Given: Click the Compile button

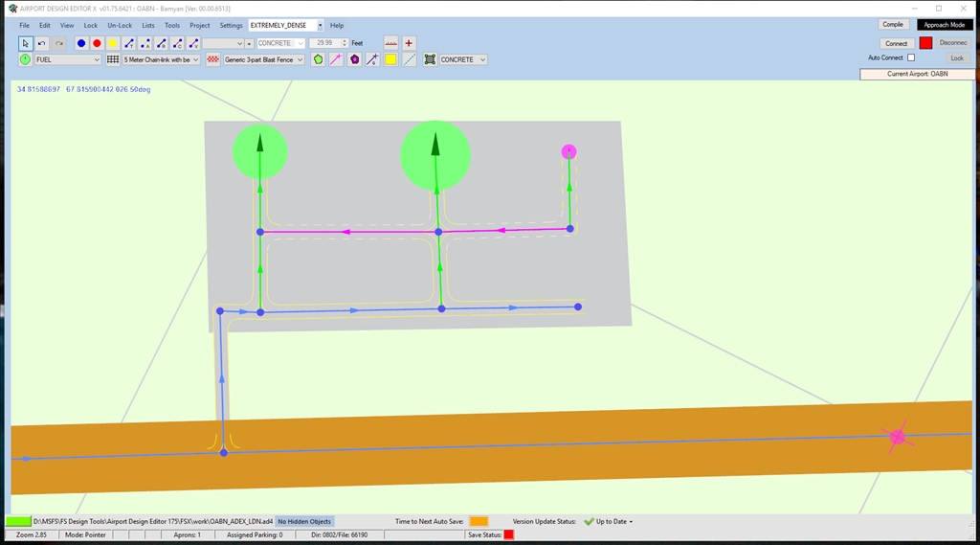Looking at the screenshot, I should click(x=893, y=25).
